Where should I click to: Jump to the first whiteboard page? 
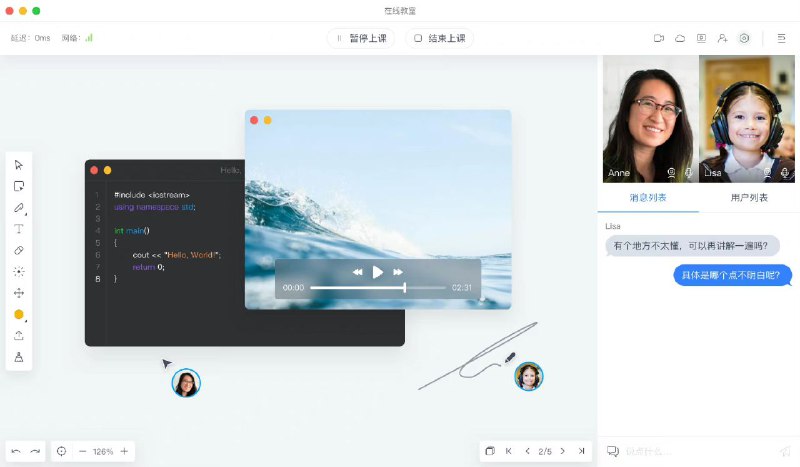(x=509, y=451)
